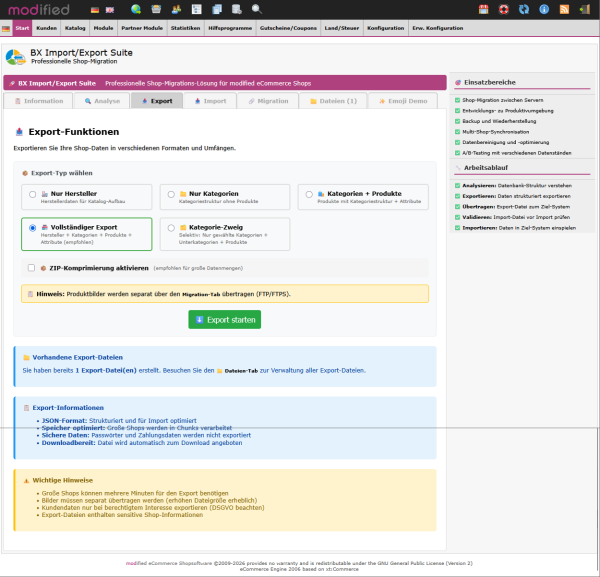Open the Dateien (1) tab
The image size is (600, 577).
pos(335,101)
